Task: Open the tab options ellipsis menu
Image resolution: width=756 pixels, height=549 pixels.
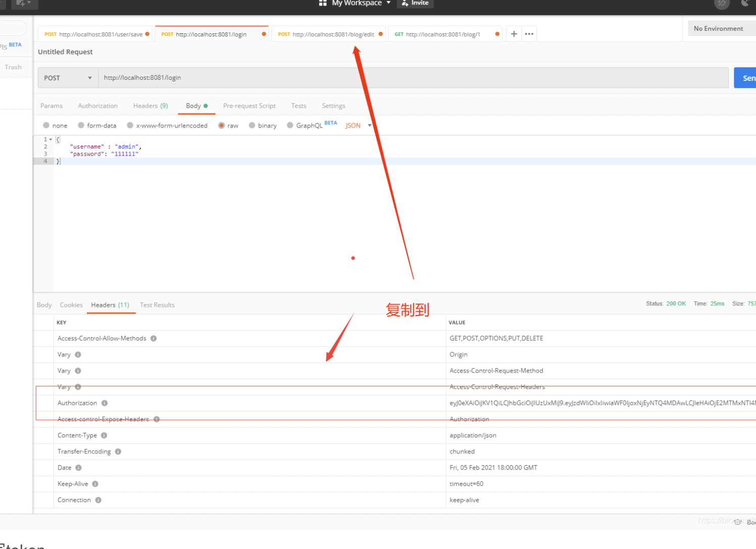Action: click(529, 34)
